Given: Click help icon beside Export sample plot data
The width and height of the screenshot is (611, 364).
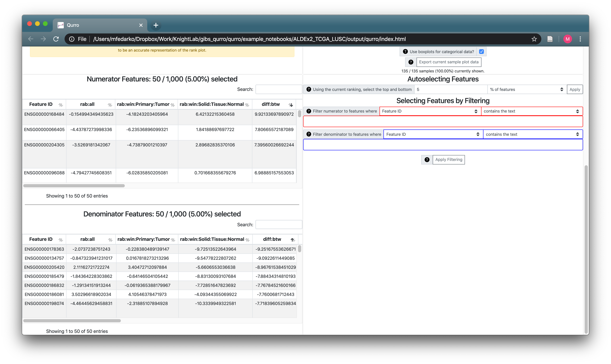Looking at the screenshot, I should click(x=411, y=62).
